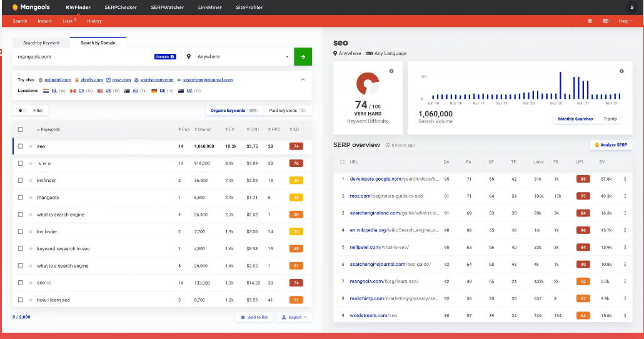644x339 pixels.
Task: Check the checkbox for kwfinder
Action: point(21,180)
